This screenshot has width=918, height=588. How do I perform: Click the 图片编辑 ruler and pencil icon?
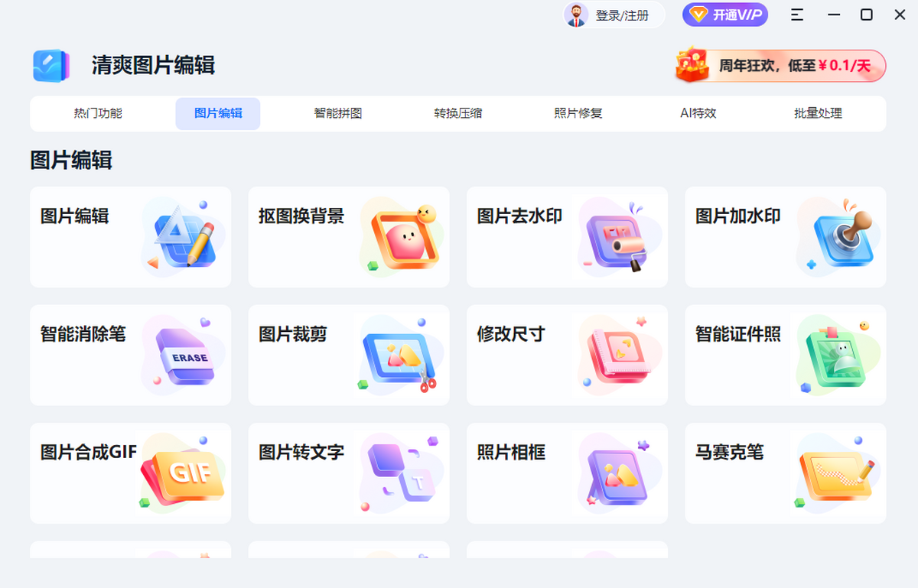point(184,236)
